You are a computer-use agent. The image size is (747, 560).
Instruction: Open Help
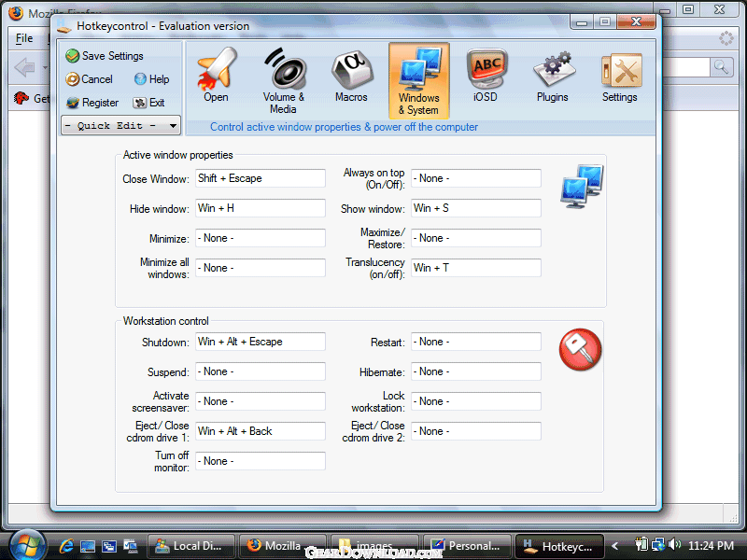[151, 79]
